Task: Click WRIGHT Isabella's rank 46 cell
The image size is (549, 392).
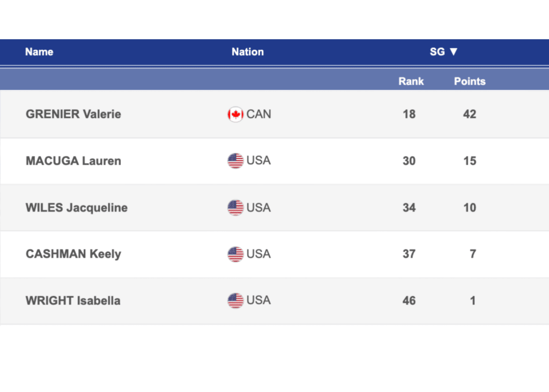Action: tap(409, 300)
